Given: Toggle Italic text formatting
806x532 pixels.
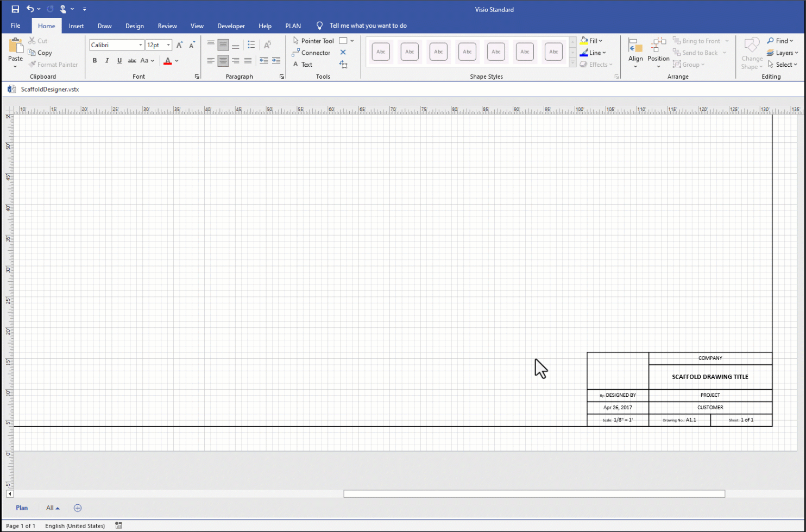Looking at the screenshot, I should (107, 61).
